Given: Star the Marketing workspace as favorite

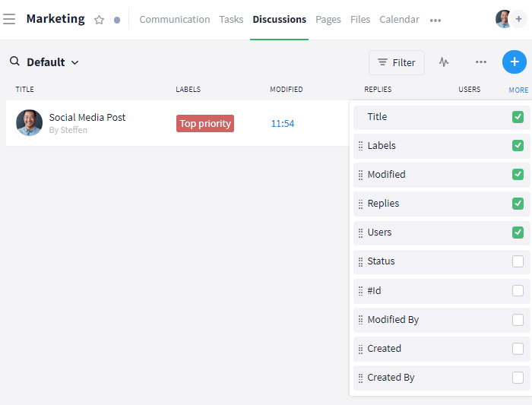Looking at the screenshot, I should pos(99,20).
